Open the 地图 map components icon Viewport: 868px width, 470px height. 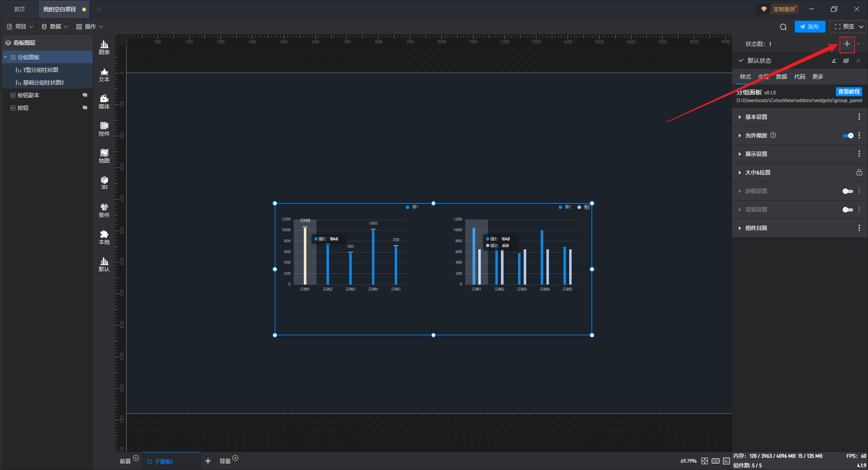click(104, 156)
